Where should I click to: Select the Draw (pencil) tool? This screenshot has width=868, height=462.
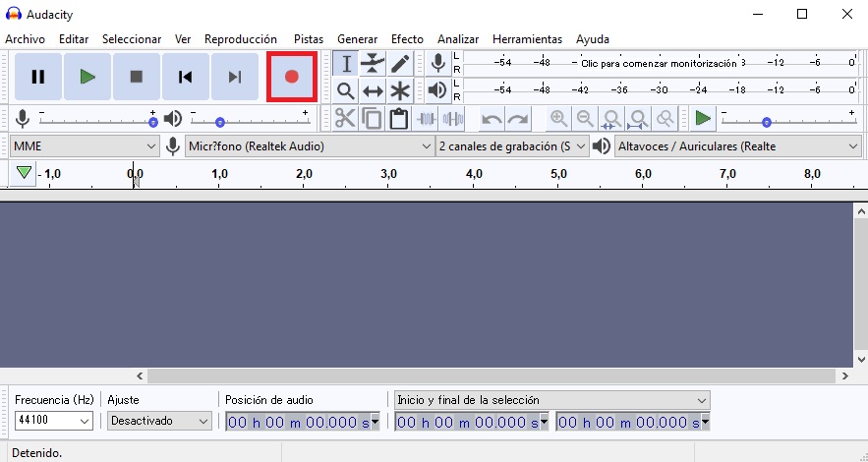(x=400, y=64)
